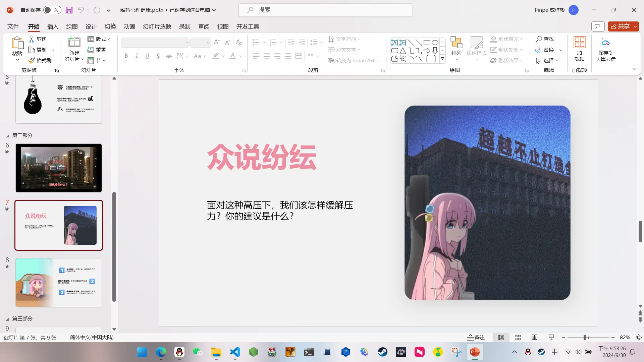Viewport: 644px width, 362px height.
Task: Switch to Transitions (切换) tab
Action: point(110,26)
